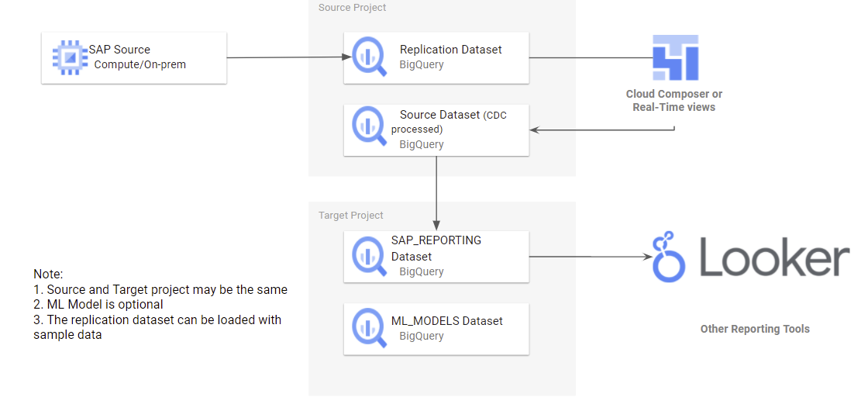Viewport: 868px width, 411px height.
Task: Click the 'Note:' heading
Action: click(x=49, y=275)
